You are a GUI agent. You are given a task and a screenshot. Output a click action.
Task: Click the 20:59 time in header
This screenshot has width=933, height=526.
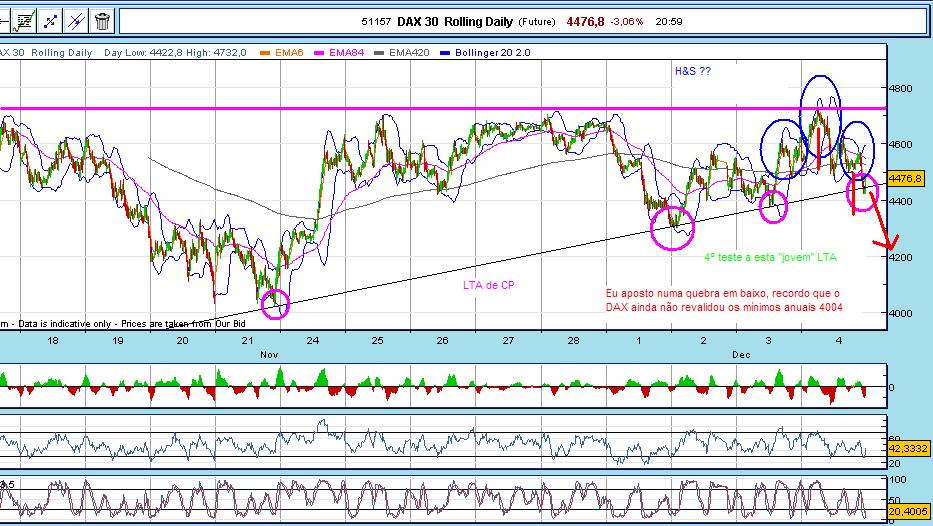[x=669, y=22]
